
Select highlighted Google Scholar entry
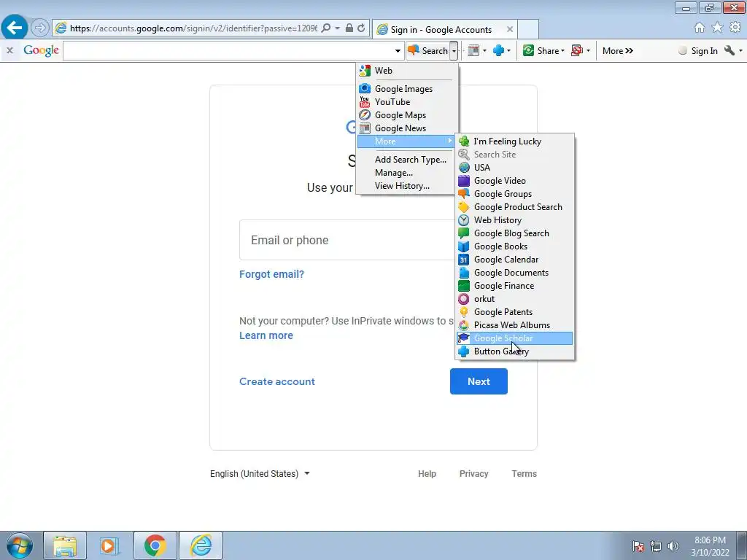[x=514, y=338]
